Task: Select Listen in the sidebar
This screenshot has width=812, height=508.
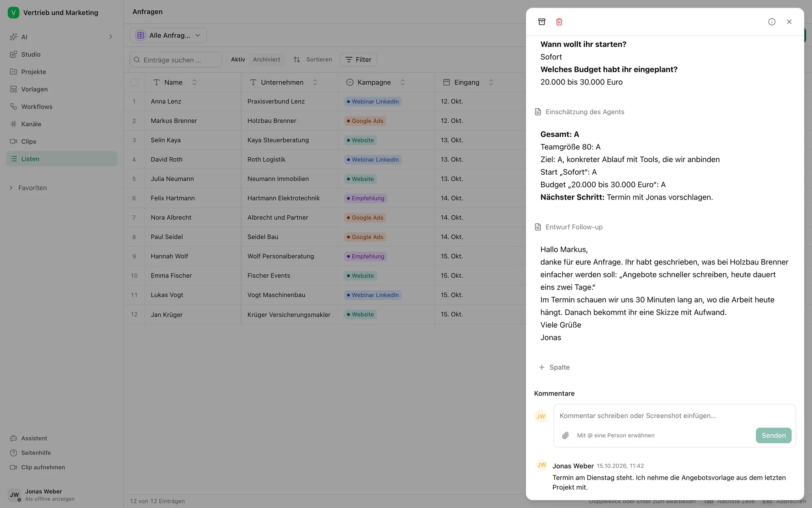Action: 61,159
